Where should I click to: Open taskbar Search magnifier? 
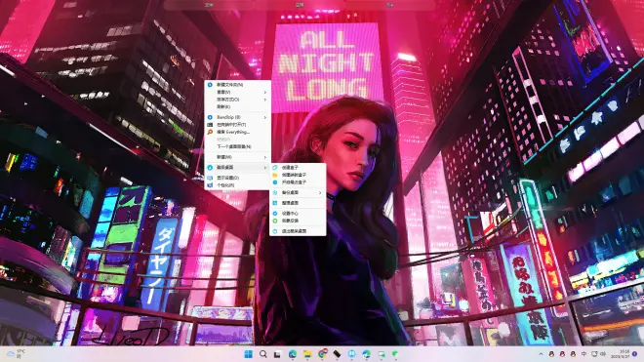(x=262, y=354)
